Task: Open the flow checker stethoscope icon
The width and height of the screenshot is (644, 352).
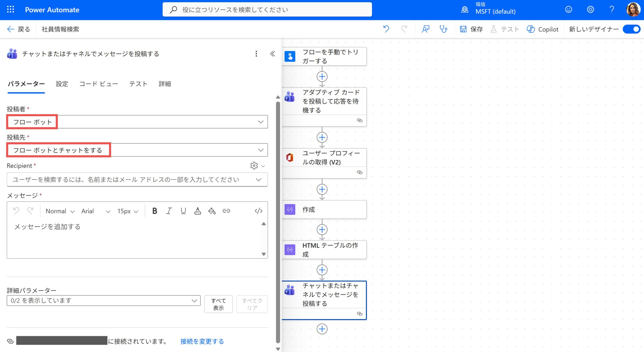Action: (x=443, y=29)
